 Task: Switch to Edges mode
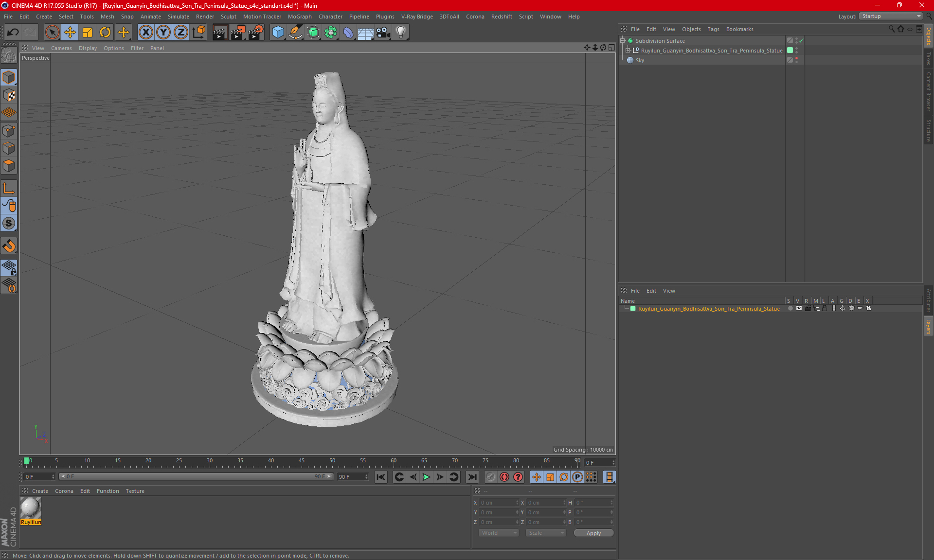(x=9, y=148)
